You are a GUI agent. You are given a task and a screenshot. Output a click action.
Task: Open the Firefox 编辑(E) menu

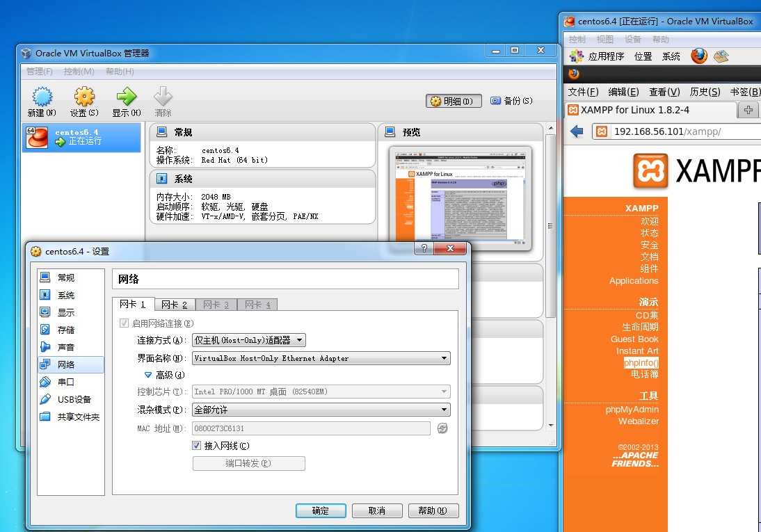tap(624, 92)
